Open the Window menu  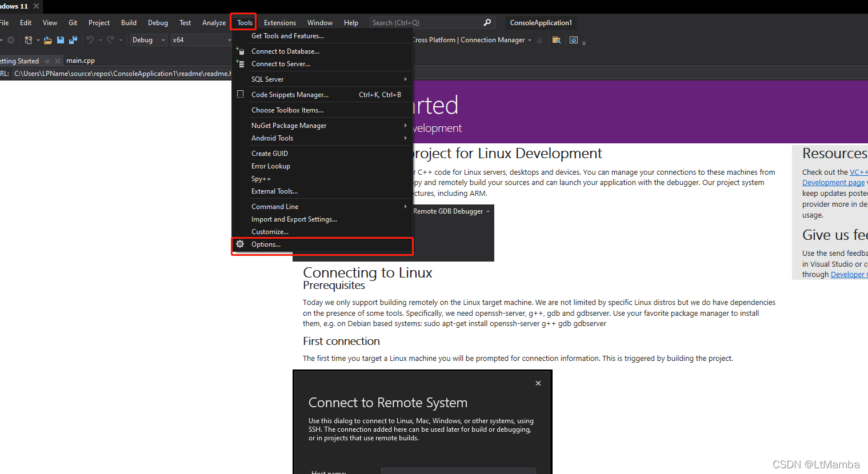click(x=320, y=23)
